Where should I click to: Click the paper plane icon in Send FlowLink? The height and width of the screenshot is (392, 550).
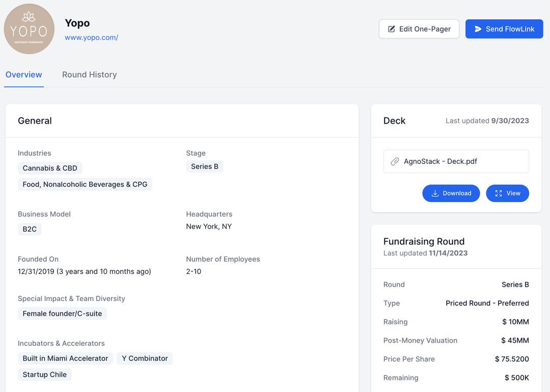coord(478,29)
